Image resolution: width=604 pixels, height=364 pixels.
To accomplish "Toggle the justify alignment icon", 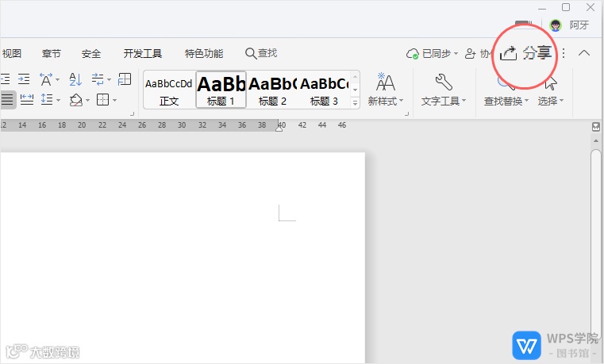I will [x=7, y=100].
